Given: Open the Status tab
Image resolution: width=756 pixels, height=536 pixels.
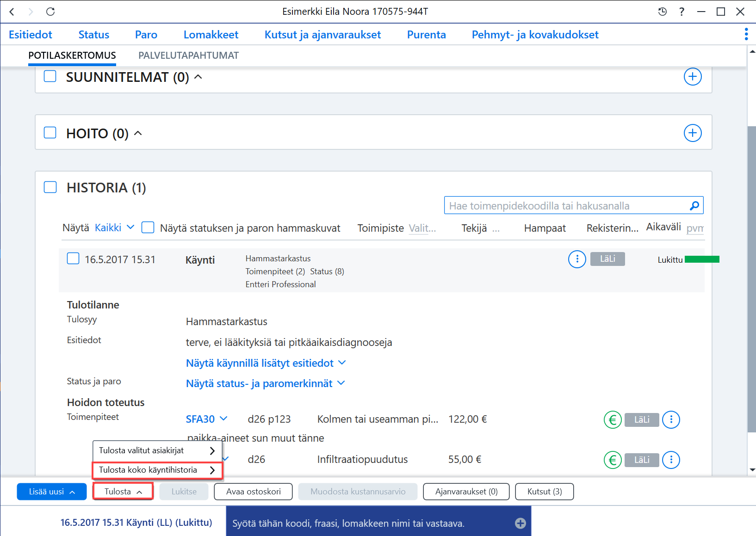Looking at the screenshot, I should click(x=94, y=35).
